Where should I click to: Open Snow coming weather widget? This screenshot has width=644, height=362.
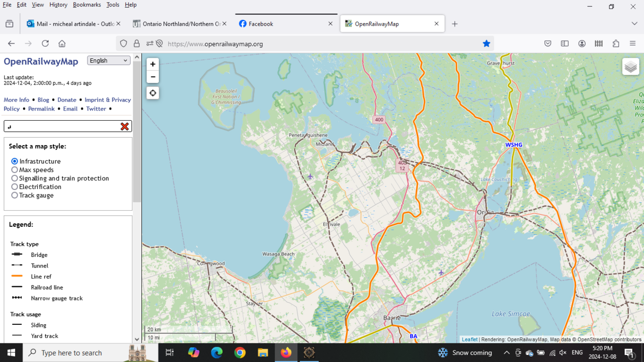[465, 353]
